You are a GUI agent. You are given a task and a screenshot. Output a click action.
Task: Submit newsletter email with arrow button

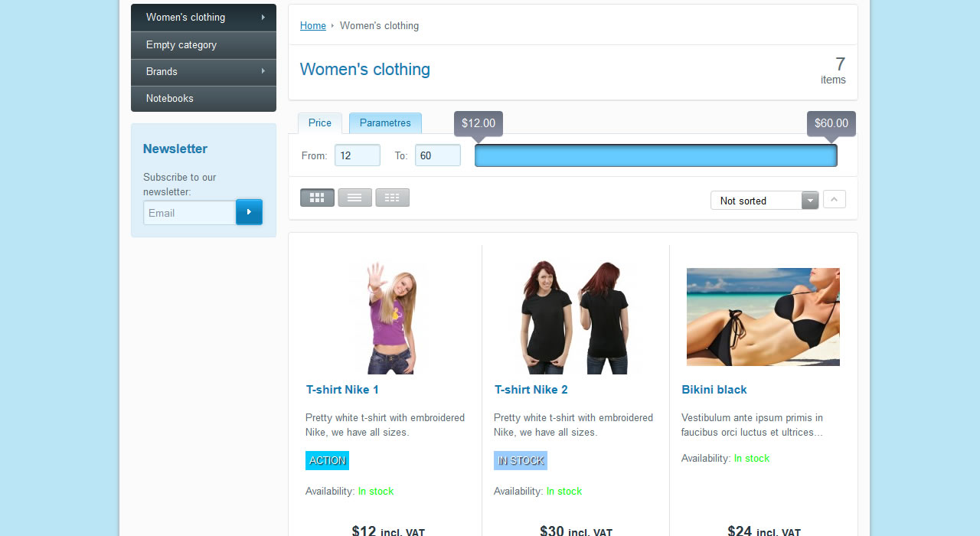249,212
